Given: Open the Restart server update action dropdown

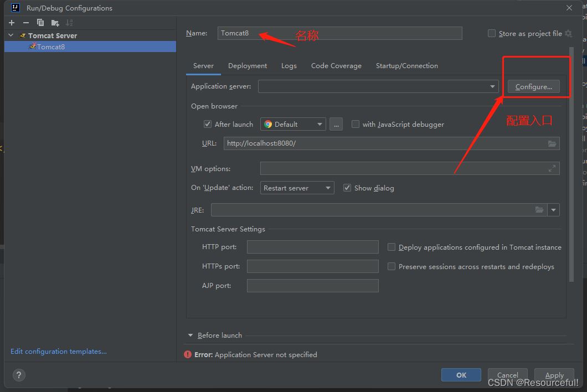Looking at the screenshot, I should pyautogui.click(x=297, y=188).
